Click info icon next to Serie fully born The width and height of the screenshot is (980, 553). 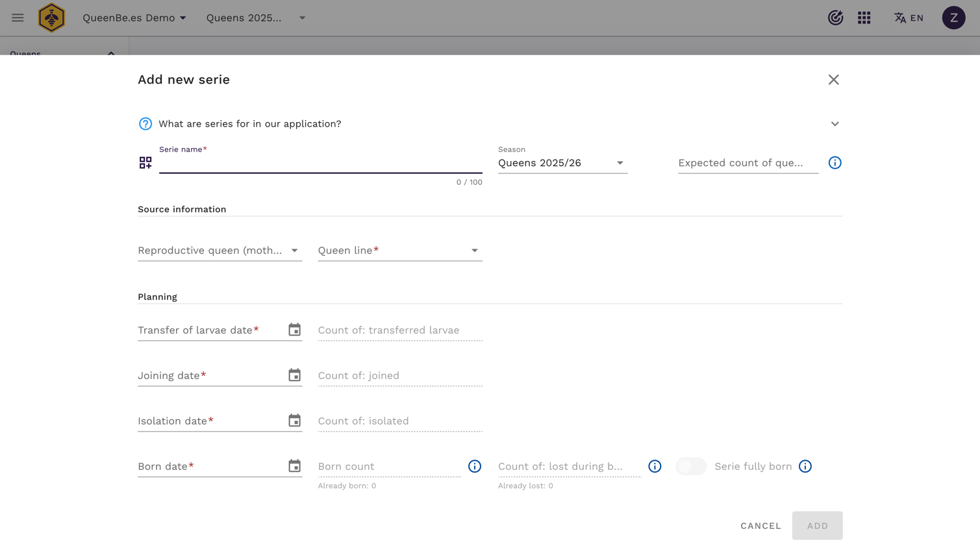pos(805,466)
